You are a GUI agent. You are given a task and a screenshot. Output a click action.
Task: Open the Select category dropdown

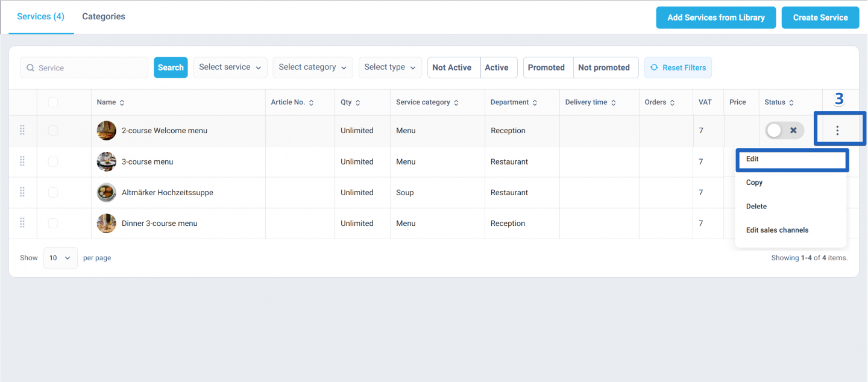[x=313, y=67]
